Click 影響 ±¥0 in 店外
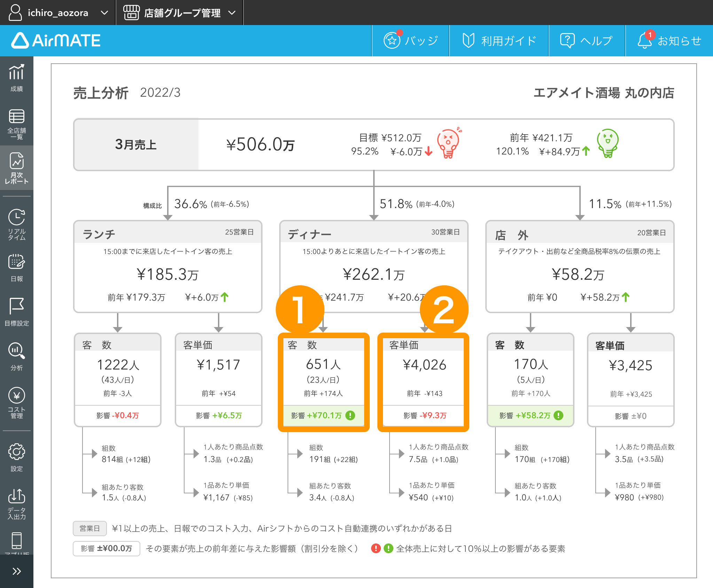 (630, 416)
